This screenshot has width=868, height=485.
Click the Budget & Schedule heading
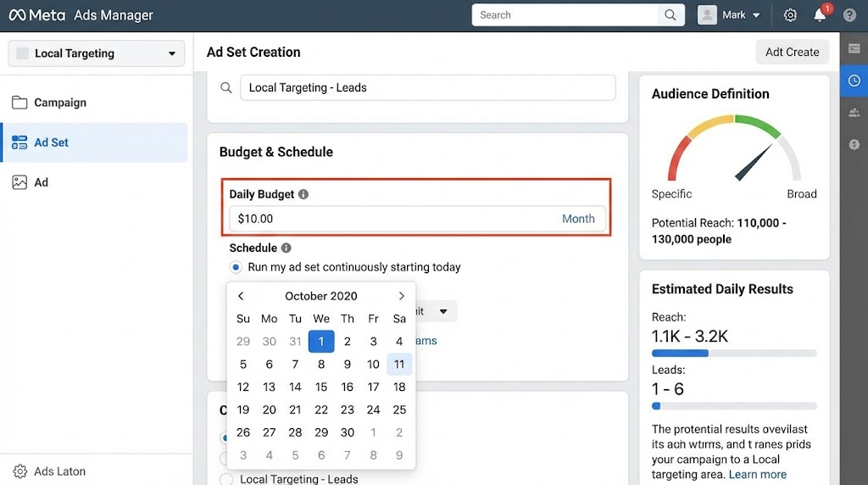click(x=276, y=153)
